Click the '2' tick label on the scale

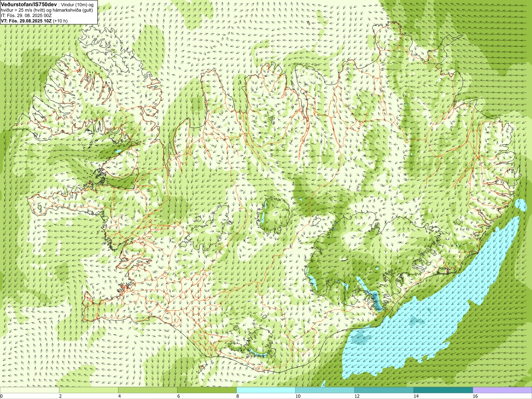(x=60, y=396)
